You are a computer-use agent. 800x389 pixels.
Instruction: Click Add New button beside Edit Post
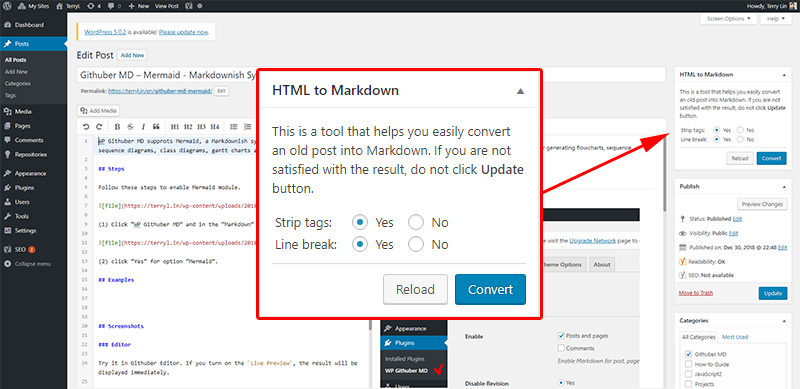[x=132, y=55]
